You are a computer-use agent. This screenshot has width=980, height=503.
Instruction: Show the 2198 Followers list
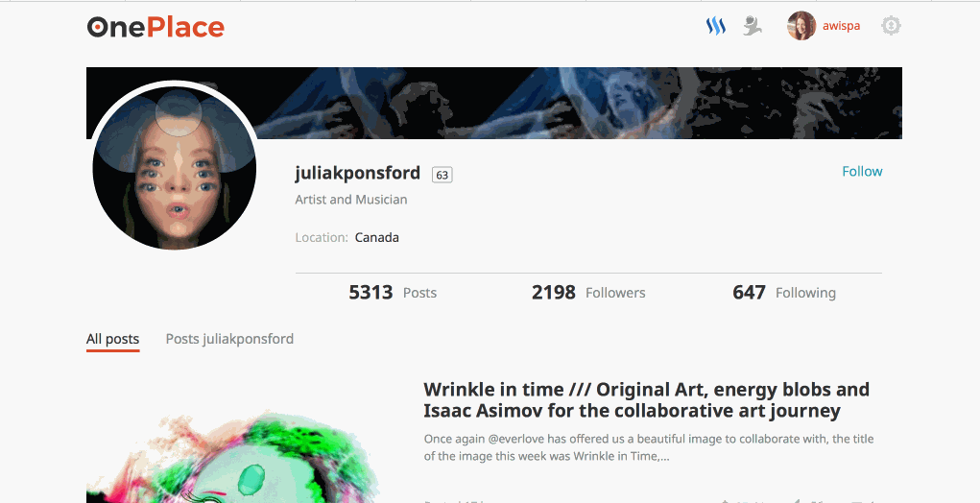(x=588, y=293)
